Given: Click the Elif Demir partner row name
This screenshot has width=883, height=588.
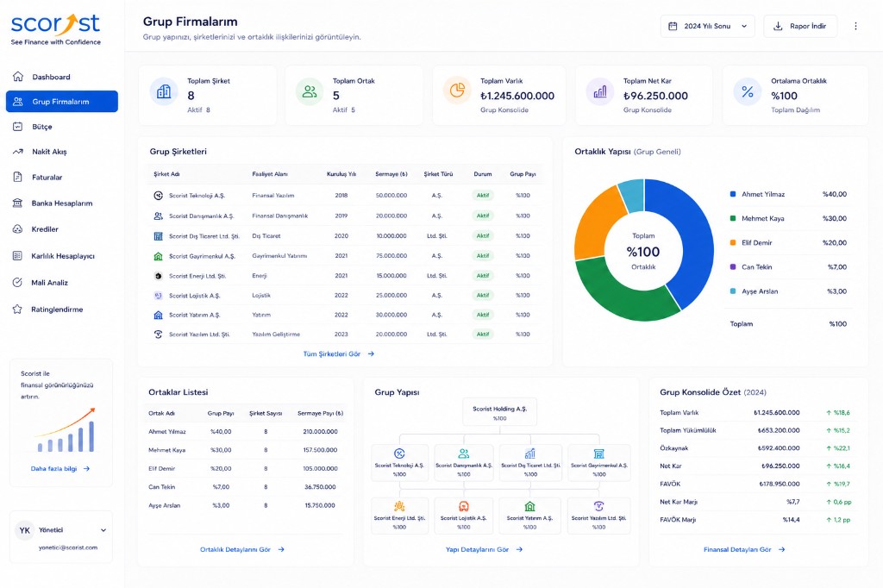Looking at the screenshot, I should (161, 469).
